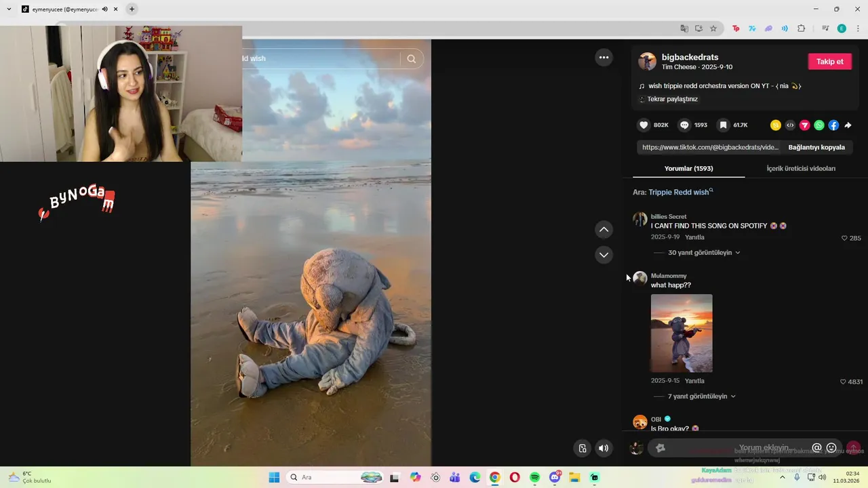Open more share options arrow
The height and width of the screenshot is (488, 868).
click(x=848, y=125)
